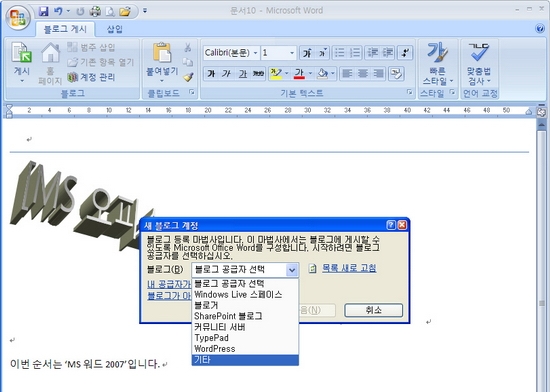
Task: Choose TypePad from provider list
Action: click(245, 338)
